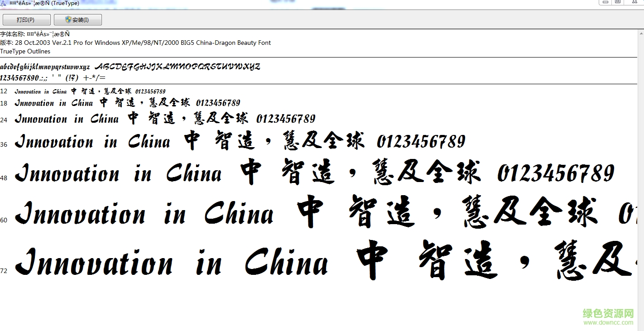This screenshot has height=331, width=644.
Task: Click the size label 48
Action: (4, 178)
